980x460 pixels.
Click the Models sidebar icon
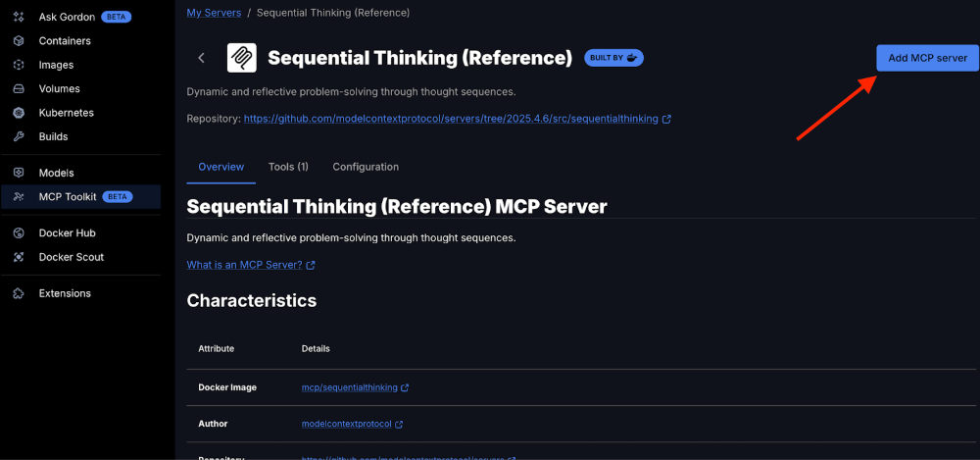pos(18,173)
